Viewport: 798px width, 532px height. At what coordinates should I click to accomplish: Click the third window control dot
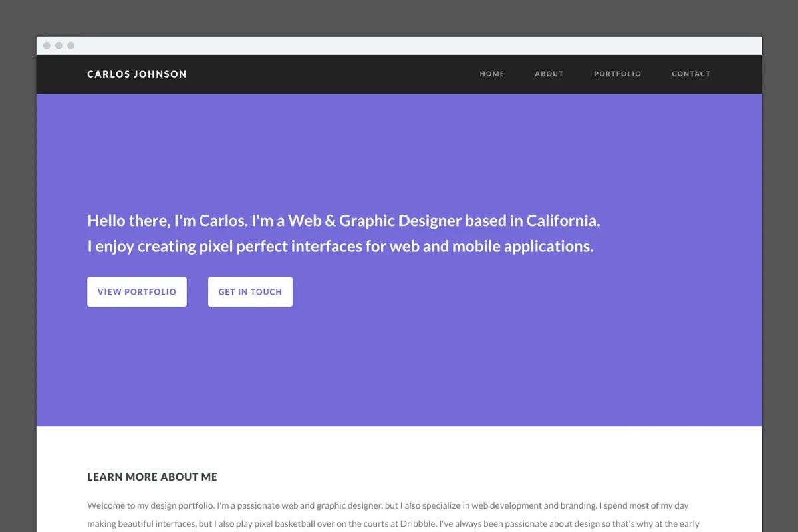tap(70, 45)
